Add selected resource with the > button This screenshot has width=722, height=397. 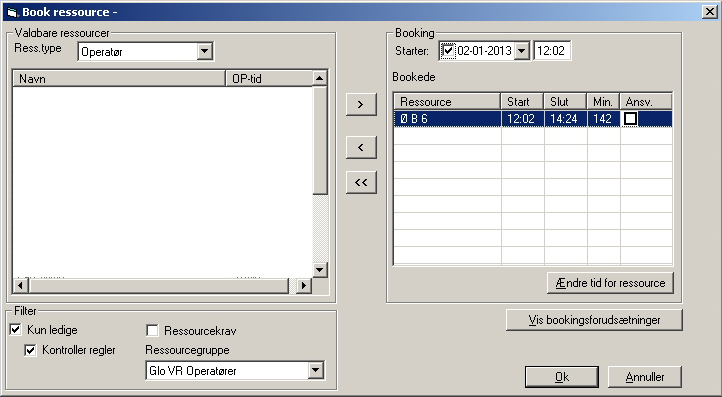[x=361, y=105]
